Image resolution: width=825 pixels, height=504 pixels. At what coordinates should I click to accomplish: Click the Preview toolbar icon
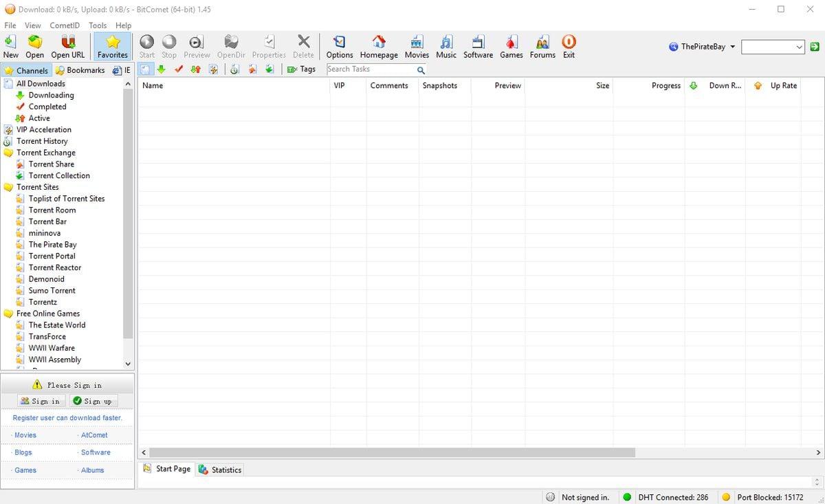pos(197,47)
